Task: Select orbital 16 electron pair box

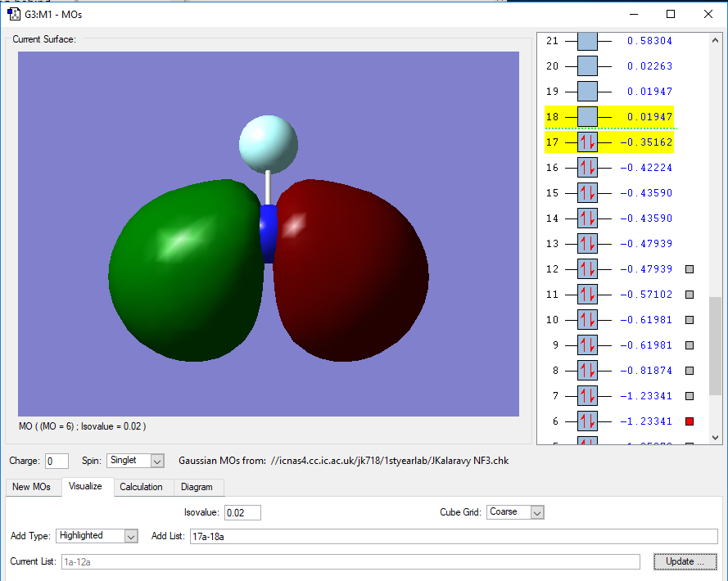Action: pyautogui.click(x=587, y=168)
